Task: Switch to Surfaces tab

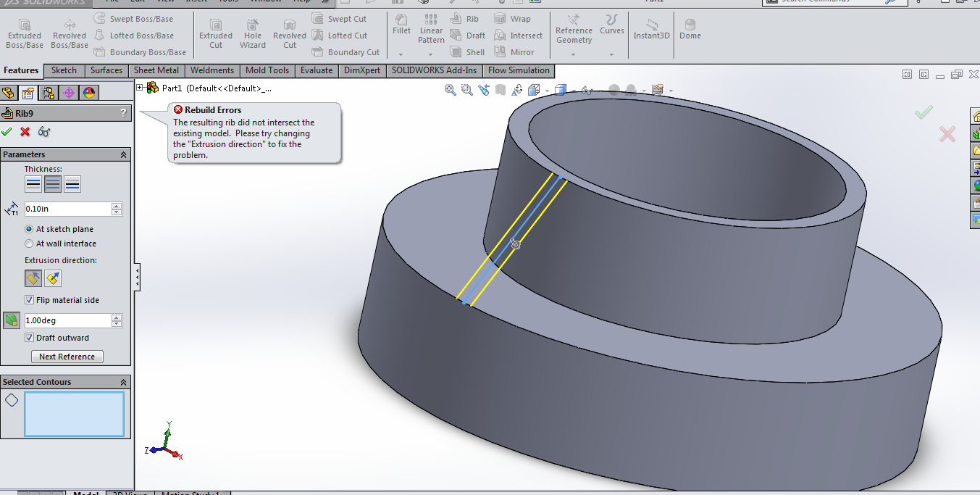Action: tap(106, 70)
